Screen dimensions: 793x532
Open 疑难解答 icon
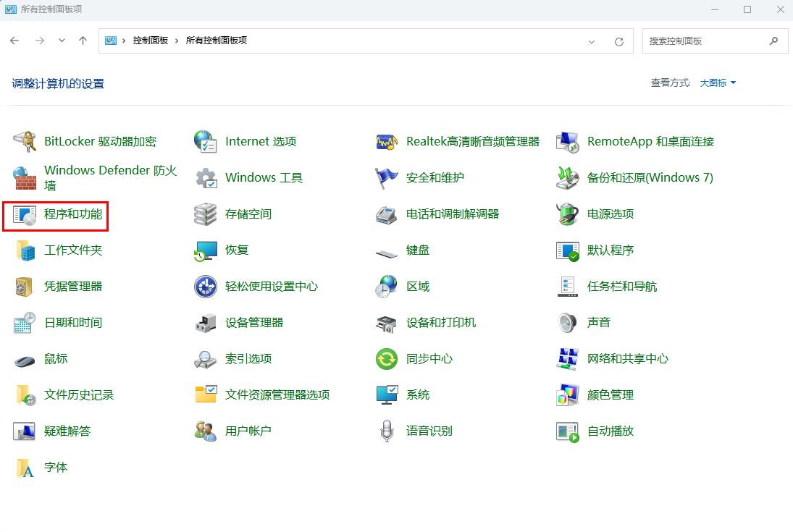tap(25, 431)
